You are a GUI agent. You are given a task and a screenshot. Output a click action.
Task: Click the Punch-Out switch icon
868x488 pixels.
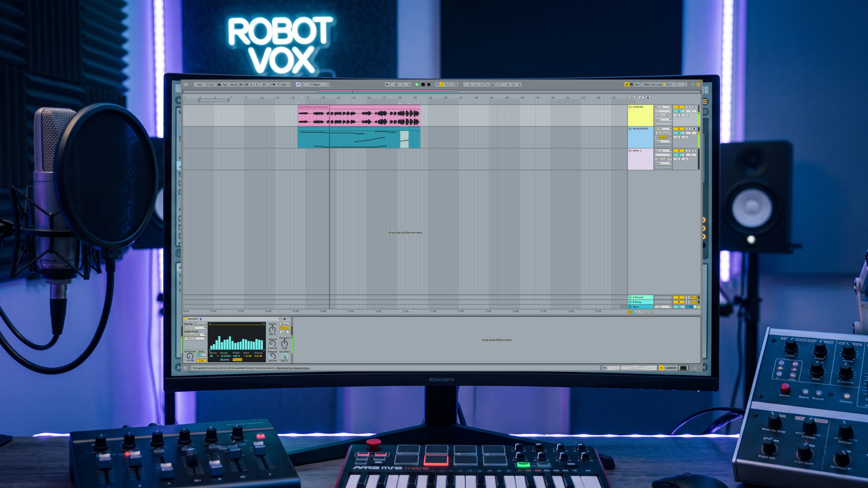pos(498,84)
